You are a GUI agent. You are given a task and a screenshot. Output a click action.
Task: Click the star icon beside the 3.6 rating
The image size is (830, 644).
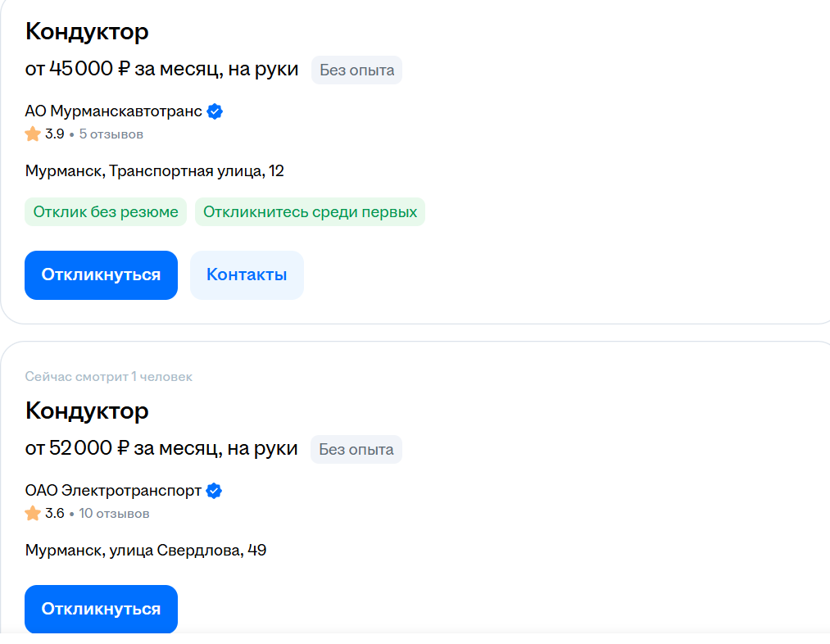(x=33, y=514)
